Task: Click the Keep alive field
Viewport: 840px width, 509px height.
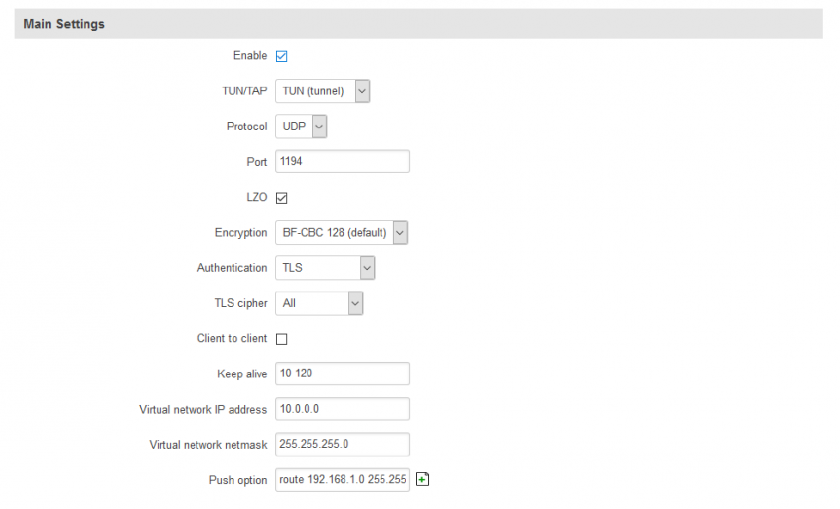Action: (342, 373)
